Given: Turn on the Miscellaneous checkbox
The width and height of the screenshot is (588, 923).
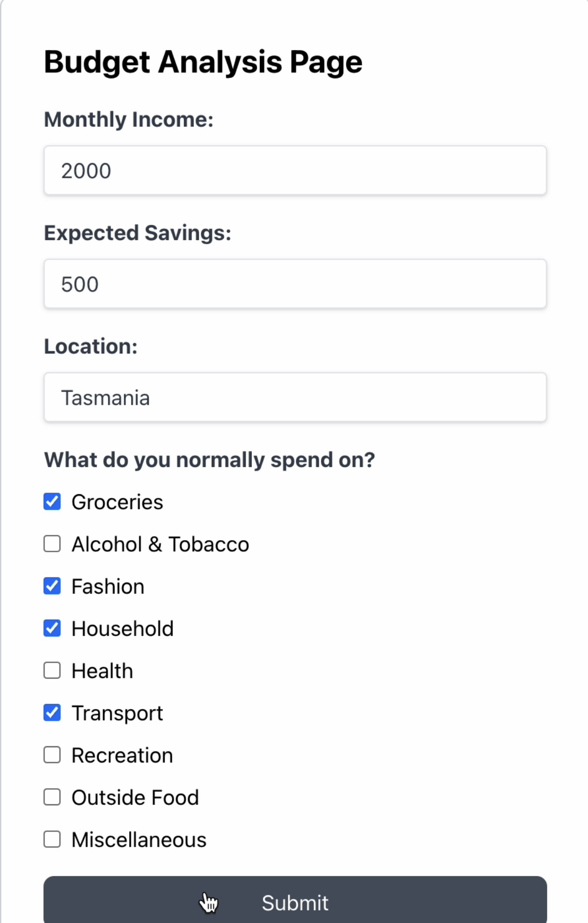Looking at the screenshot, I should tap(52, 839).
